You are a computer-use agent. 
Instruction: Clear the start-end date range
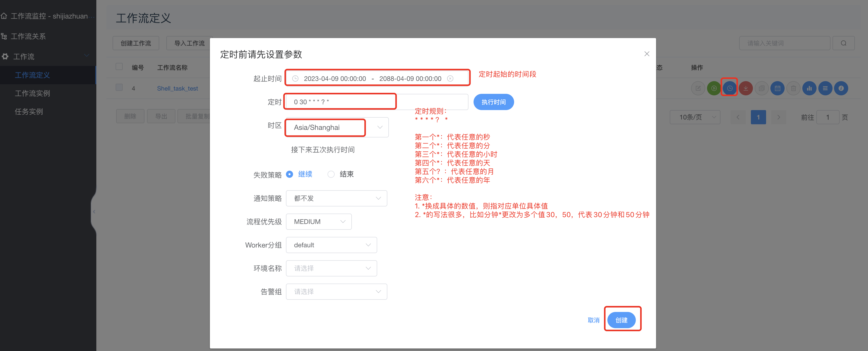[x=450, y=79]
